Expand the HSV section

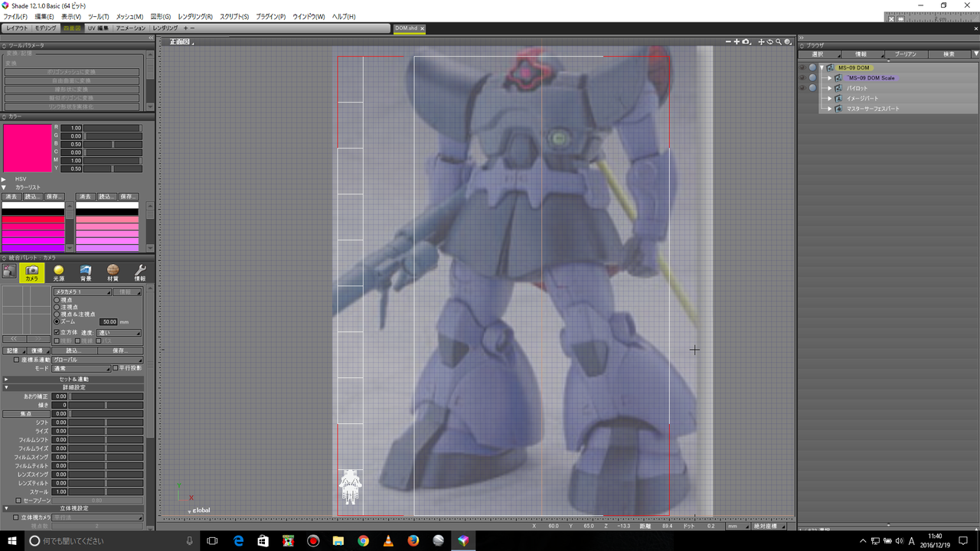(x=4, y=179)
